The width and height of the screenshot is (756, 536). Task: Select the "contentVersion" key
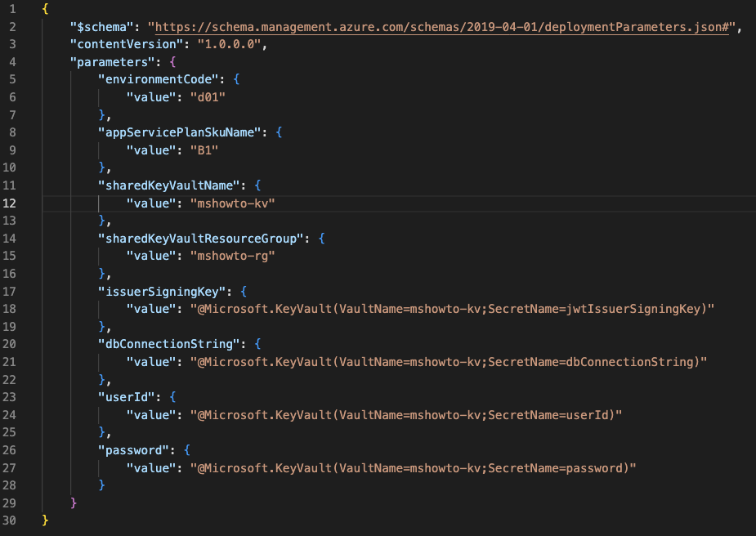click(x=127, y=44)
